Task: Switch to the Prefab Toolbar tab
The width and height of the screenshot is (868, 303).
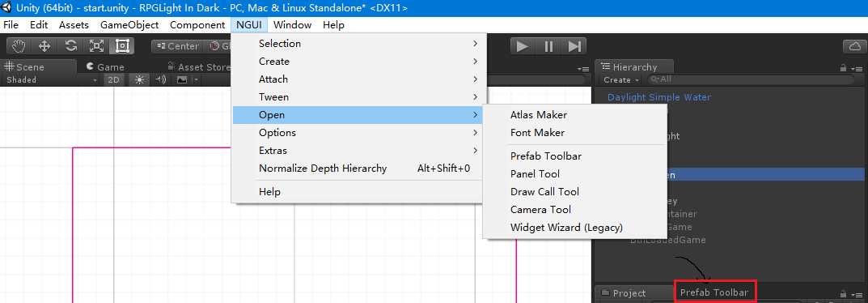Action: tap(714, 292)
